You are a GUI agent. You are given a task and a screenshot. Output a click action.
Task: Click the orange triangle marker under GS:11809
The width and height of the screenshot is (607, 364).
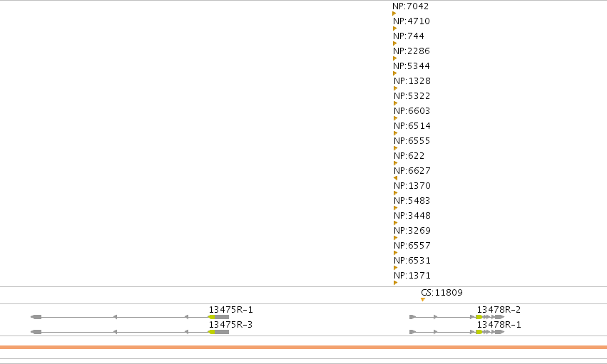(423, 299)
